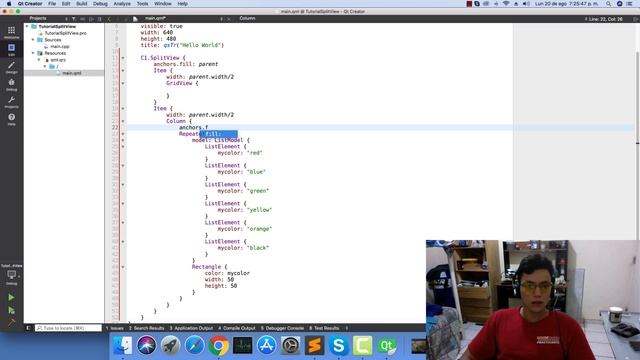The image size is (640, 360).
Task: Show the Test Results pane
Action: (324, 328)
